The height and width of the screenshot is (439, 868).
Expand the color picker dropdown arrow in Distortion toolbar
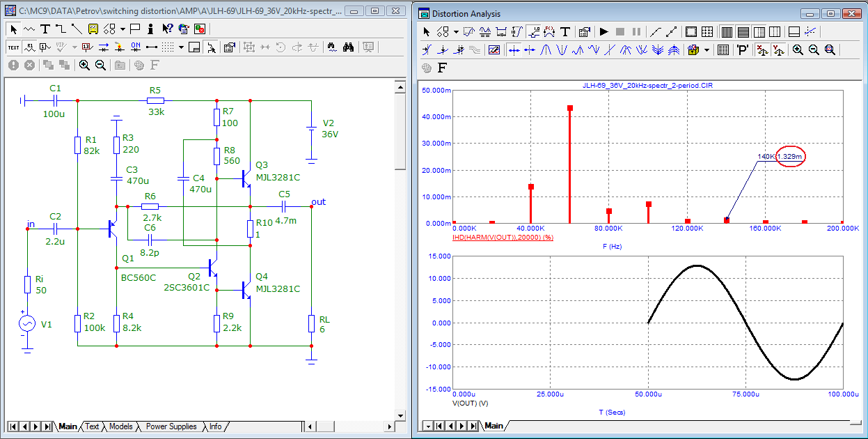click(707, 50)
